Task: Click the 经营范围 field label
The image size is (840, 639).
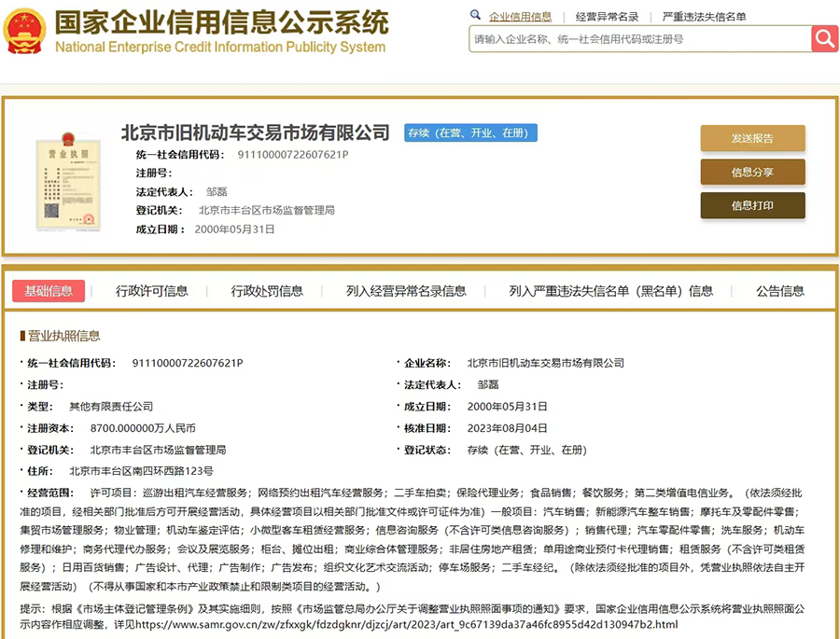Action: click(x=51, y=493)
